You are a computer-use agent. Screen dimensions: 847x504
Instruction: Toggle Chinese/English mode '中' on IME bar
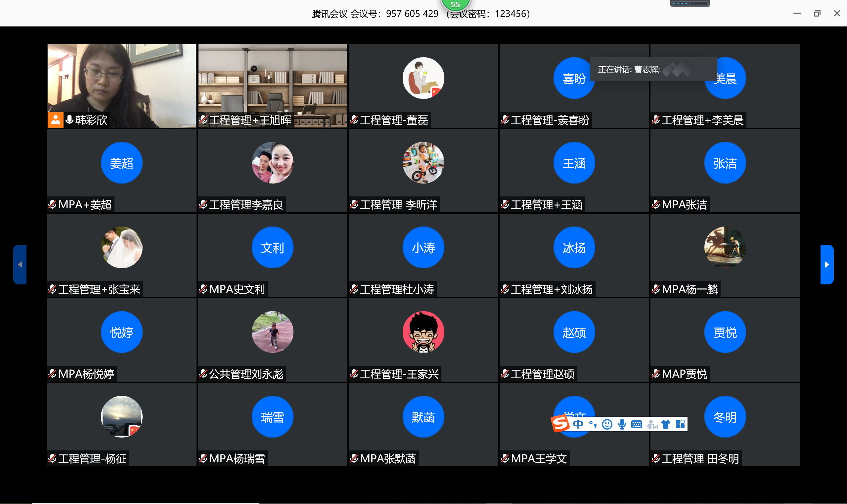578,424
